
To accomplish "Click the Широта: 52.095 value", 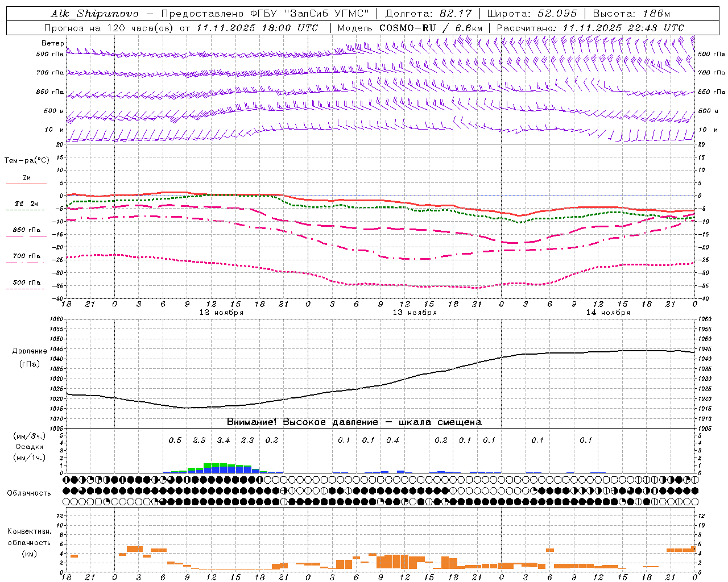I will [x=532, y=14].
